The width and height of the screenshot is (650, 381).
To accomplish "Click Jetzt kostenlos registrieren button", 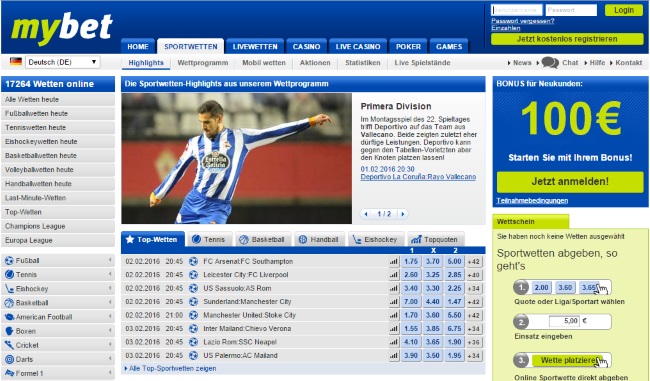I will pyautogui.click(x=567, y=39).
